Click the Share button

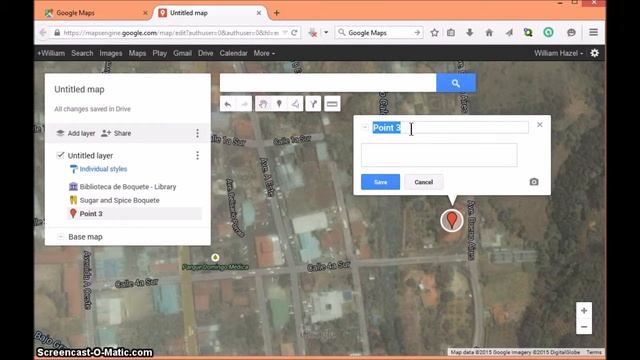point(116,133)
